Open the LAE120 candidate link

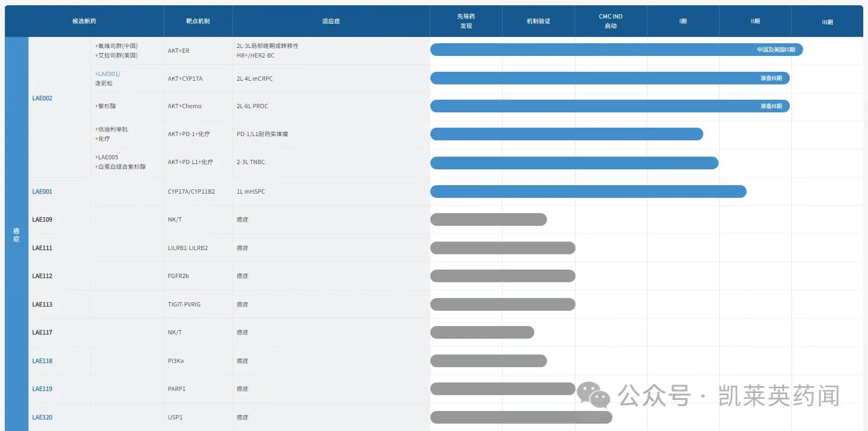click(x=42, y=417)
